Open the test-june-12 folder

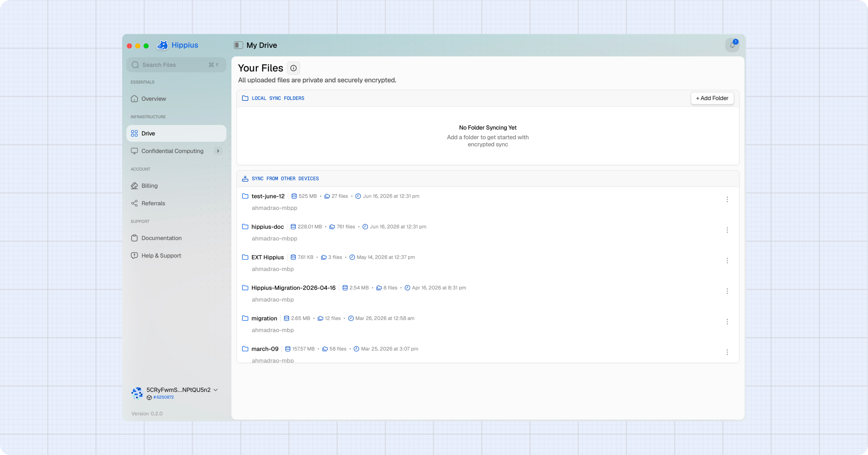[x=268, y=196]
